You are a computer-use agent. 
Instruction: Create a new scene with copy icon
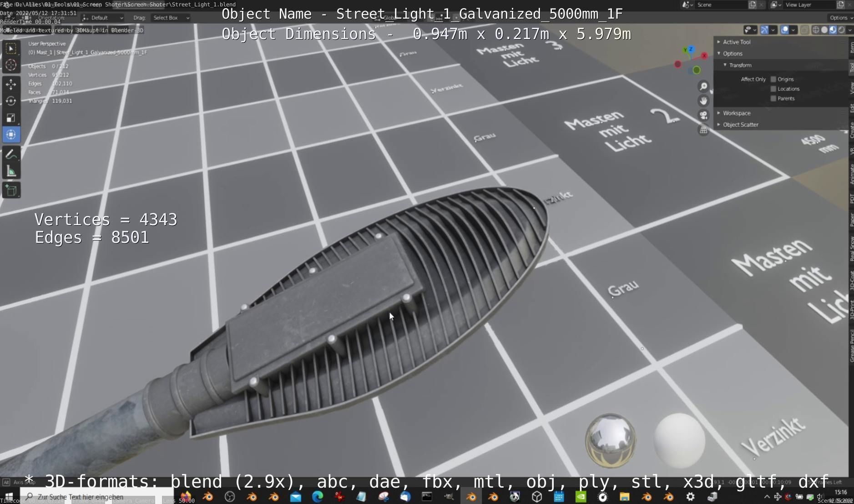[753, 5]
